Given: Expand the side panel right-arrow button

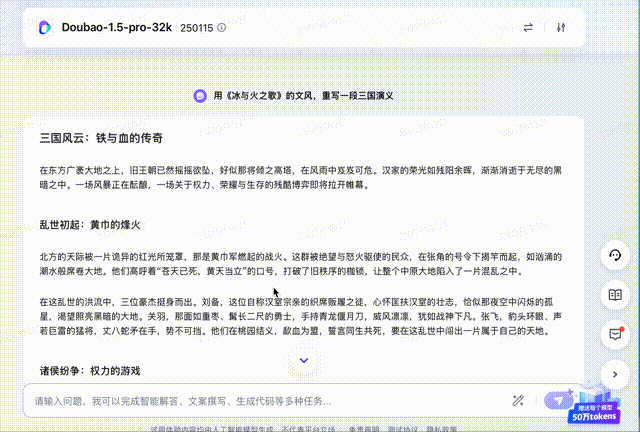Looking at the screenshot, I should pyautogui.click(x=615, y=374).
